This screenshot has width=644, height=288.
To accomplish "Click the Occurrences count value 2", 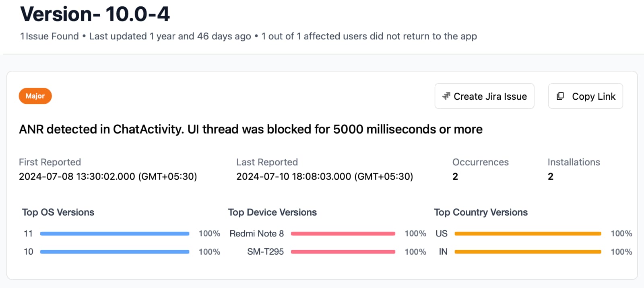I will (455, 176).
